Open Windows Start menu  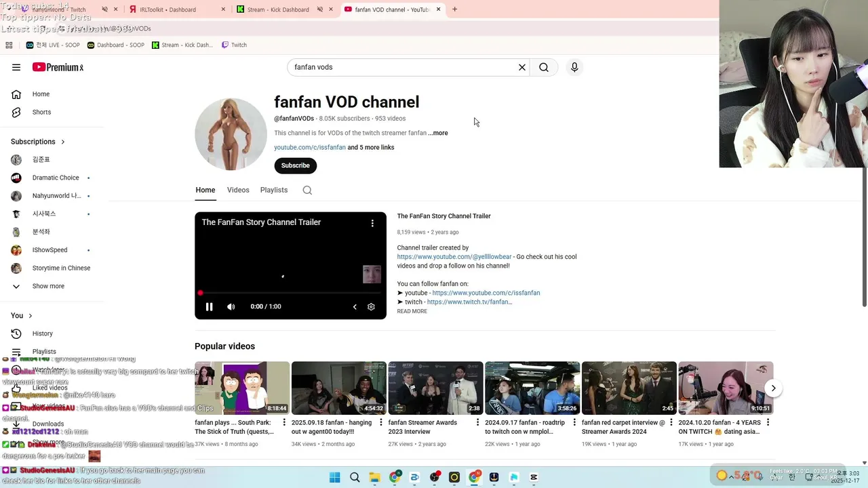(x=335, y=477)
